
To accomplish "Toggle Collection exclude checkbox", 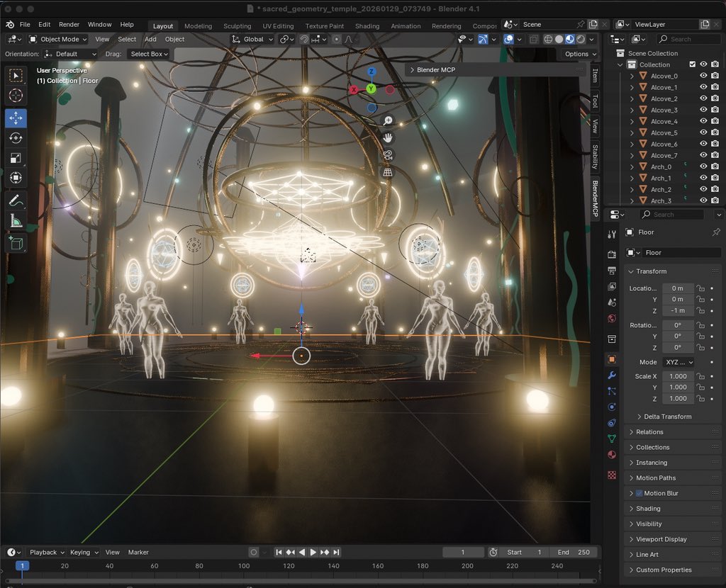I will (x=692, y=64).
